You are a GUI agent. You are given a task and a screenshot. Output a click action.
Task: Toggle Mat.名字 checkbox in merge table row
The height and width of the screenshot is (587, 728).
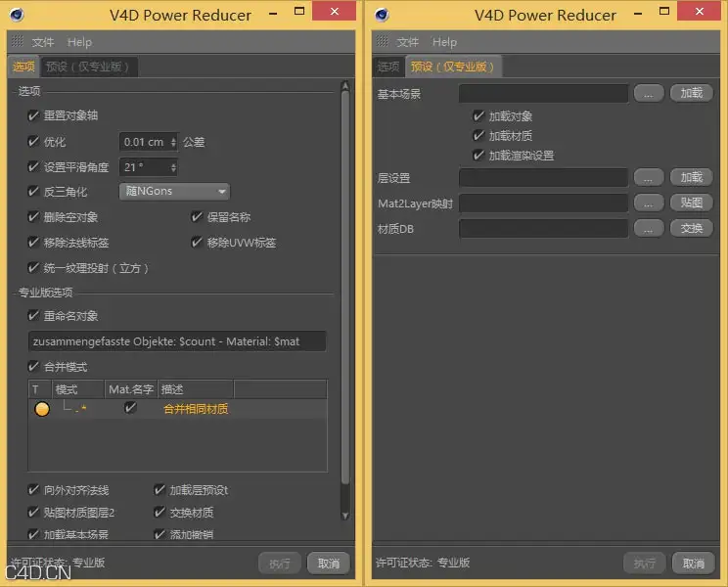coord(130,408)
